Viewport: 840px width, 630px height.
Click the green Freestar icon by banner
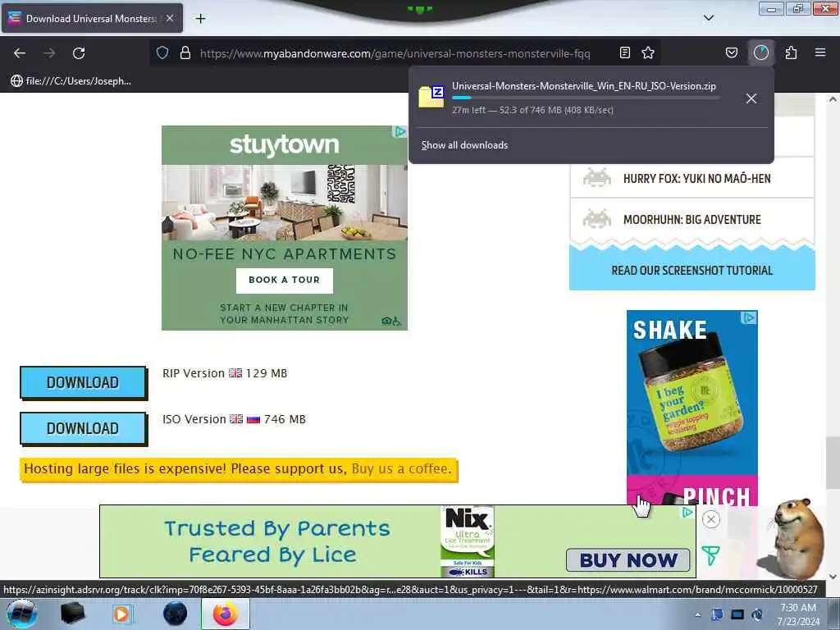tap(710, 556)
